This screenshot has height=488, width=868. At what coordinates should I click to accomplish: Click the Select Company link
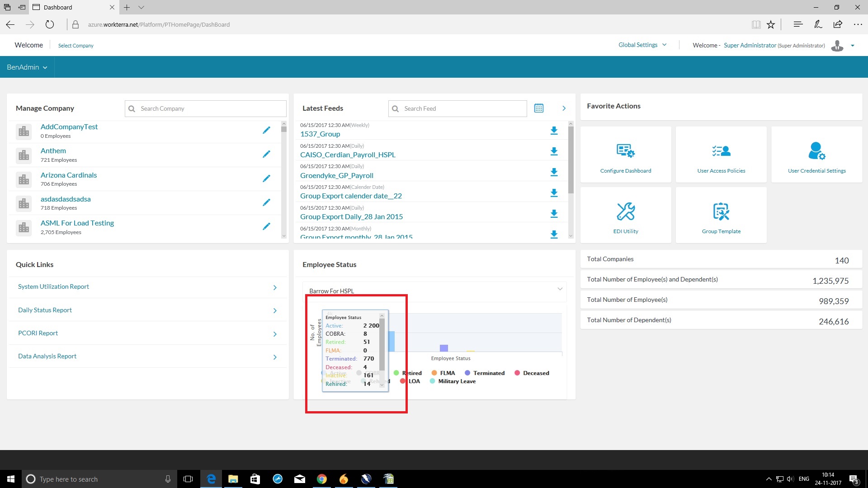tap(75, 46)
